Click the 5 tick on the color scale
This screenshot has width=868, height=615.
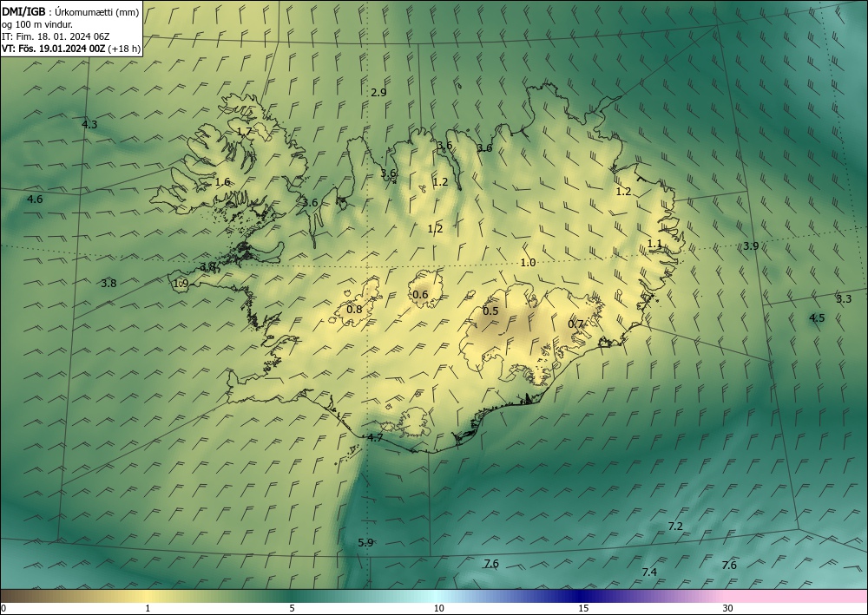[x=292, y=608]
